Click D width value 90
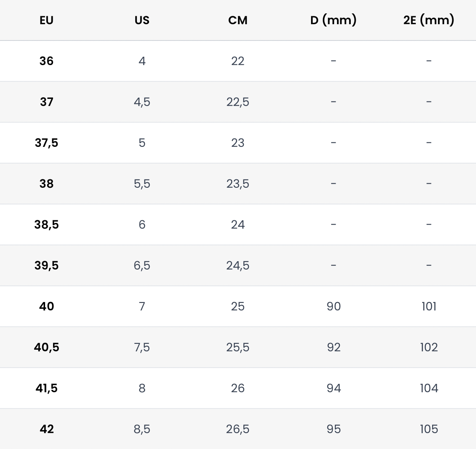The image size is (476, 449). pyautogui.click(x=334, y=306)
